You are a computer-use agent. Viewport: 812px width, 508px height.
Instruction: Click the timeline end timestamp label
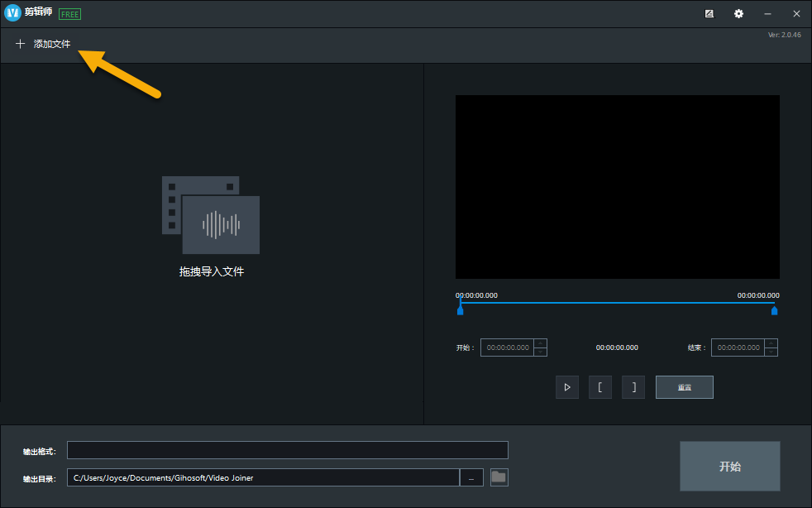[x=758, y=295]
